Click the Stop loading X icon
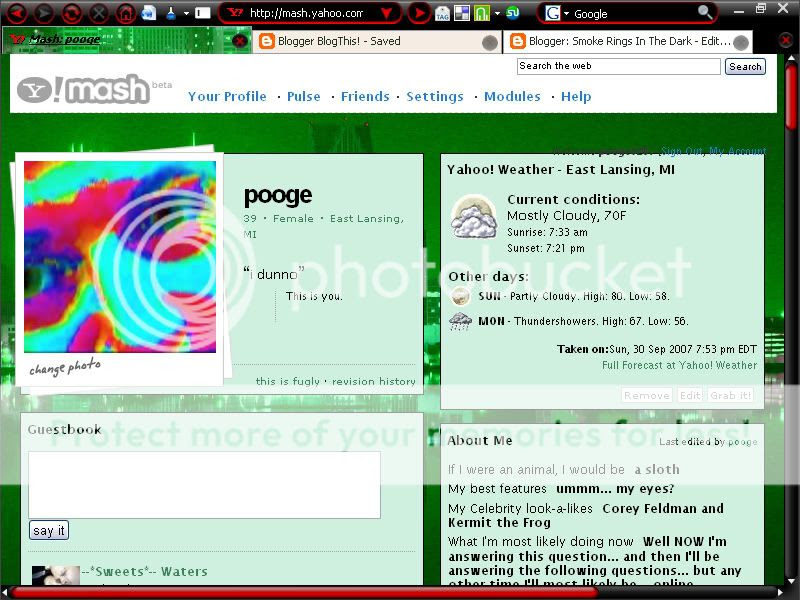The height and width of the screenshot is (600, 800). (x=99, y=13)
